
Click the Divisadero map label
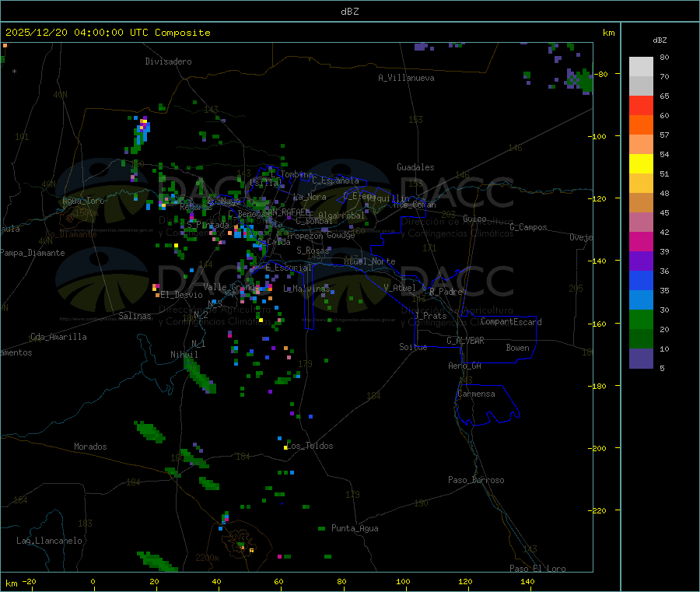coord(168,61)
